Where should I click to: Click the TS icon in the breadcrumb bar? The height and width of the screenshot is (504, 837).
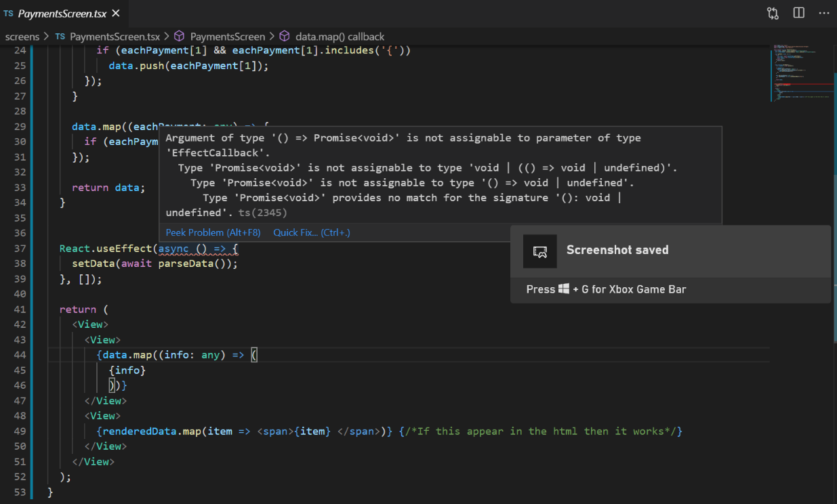[60, 37]
